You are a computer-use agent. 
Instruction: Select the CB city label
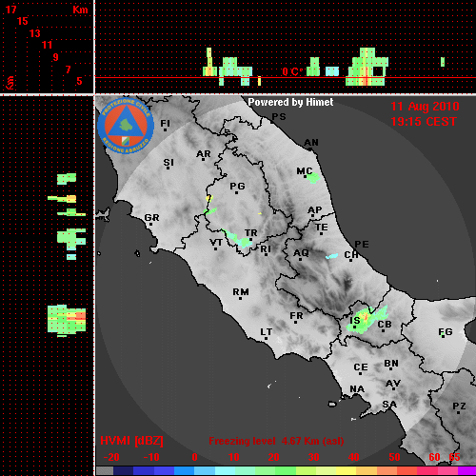(385, 325)
